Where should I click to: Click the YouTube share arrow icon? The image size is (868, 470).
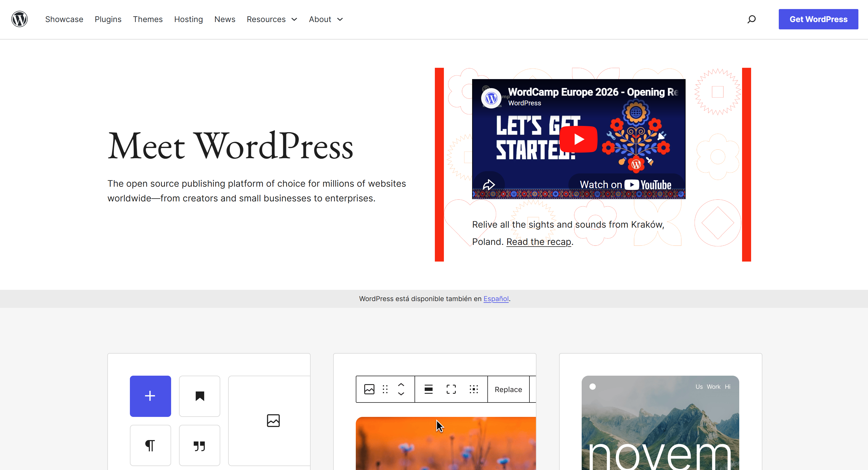(x=488, y=184)
